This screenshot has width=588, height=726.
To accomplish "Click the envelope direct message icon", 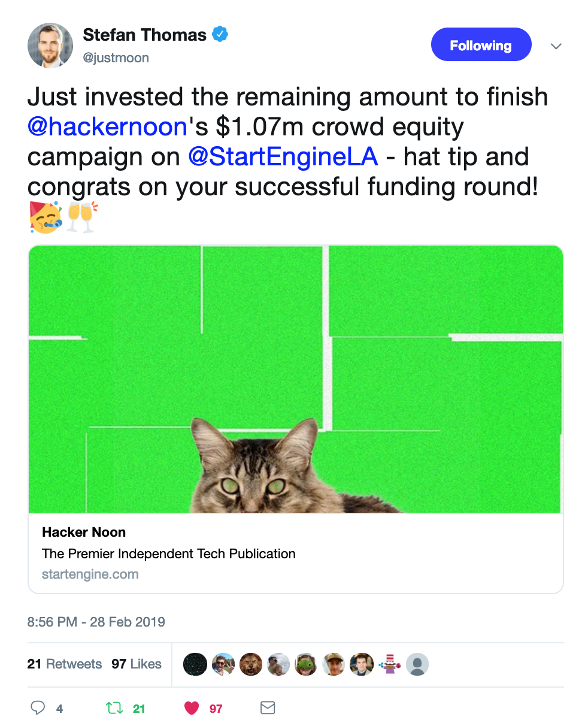I will 268,708.
